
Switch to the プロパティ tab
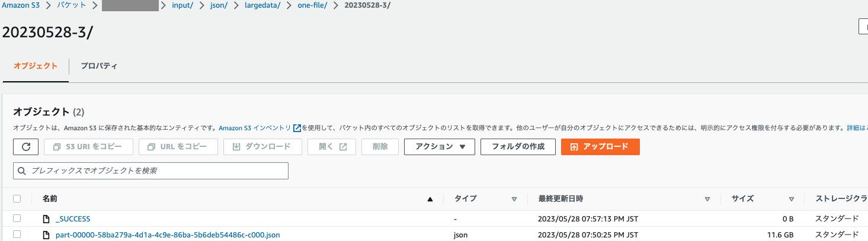coord(99,66)
